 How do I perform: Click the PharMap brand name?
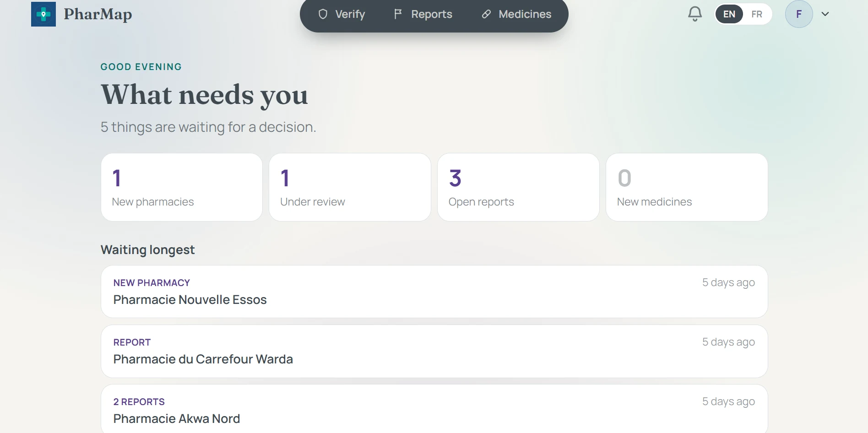click(x=98, y=14)
